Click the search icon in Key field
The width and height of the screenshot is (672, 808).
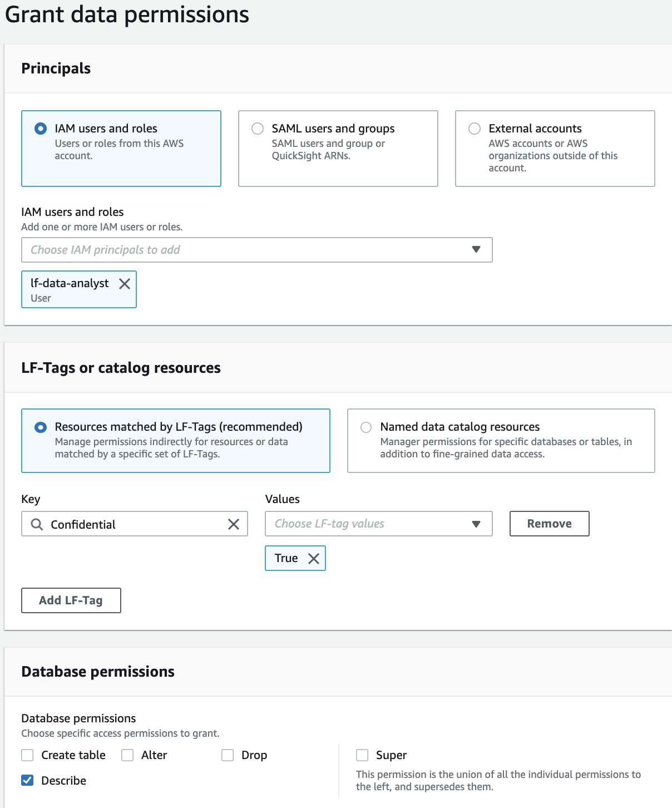pyautogui.click(x=37, y=524)
